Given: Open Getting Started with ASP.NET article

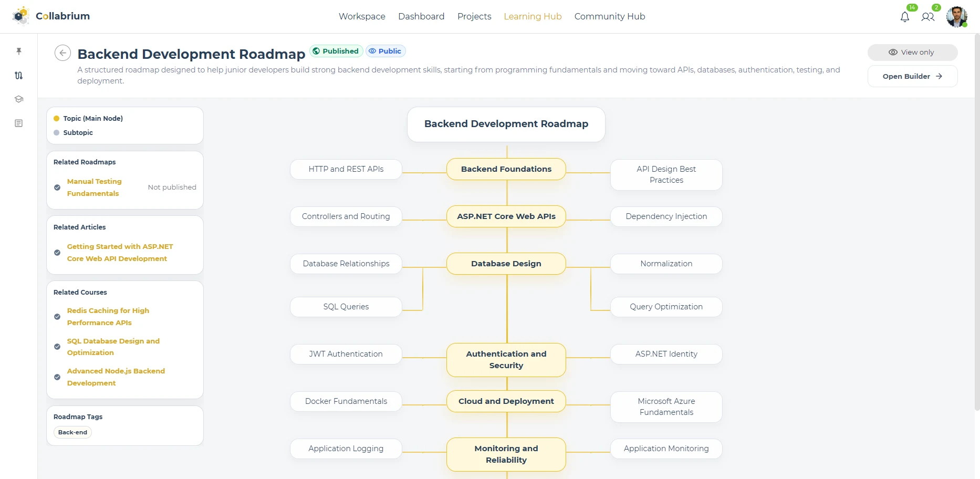Looking at the screenshot, I should point(120,253).
